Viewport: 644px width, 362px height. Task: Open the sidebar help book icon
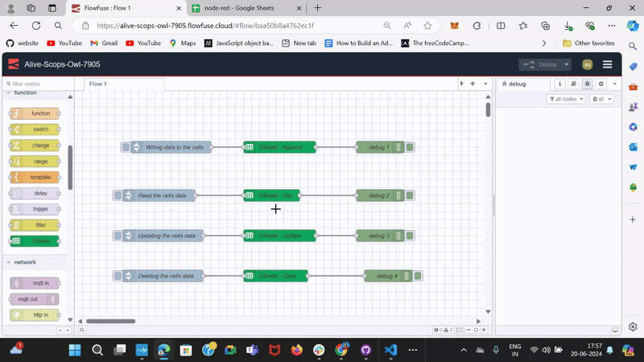pos(573,84)
